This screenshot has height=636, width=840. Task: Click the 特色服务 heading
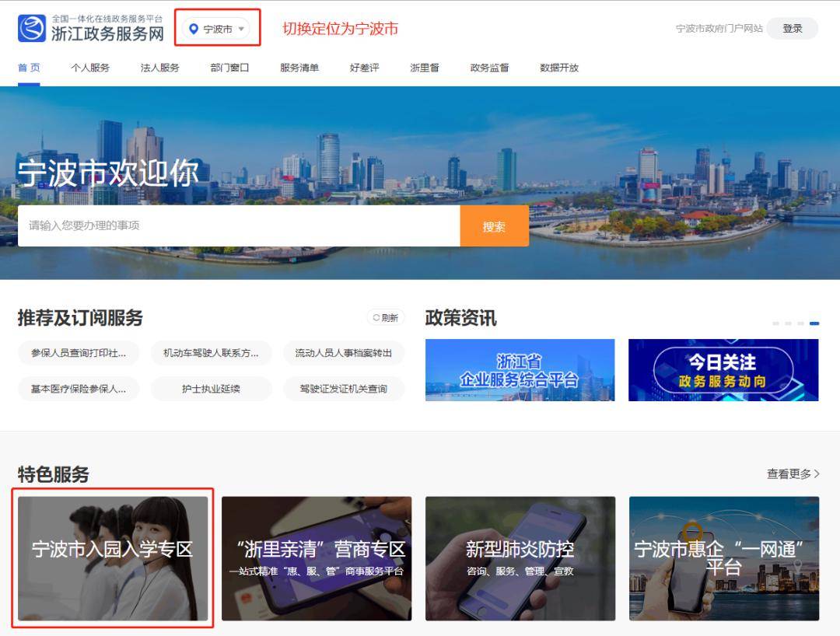53,474
